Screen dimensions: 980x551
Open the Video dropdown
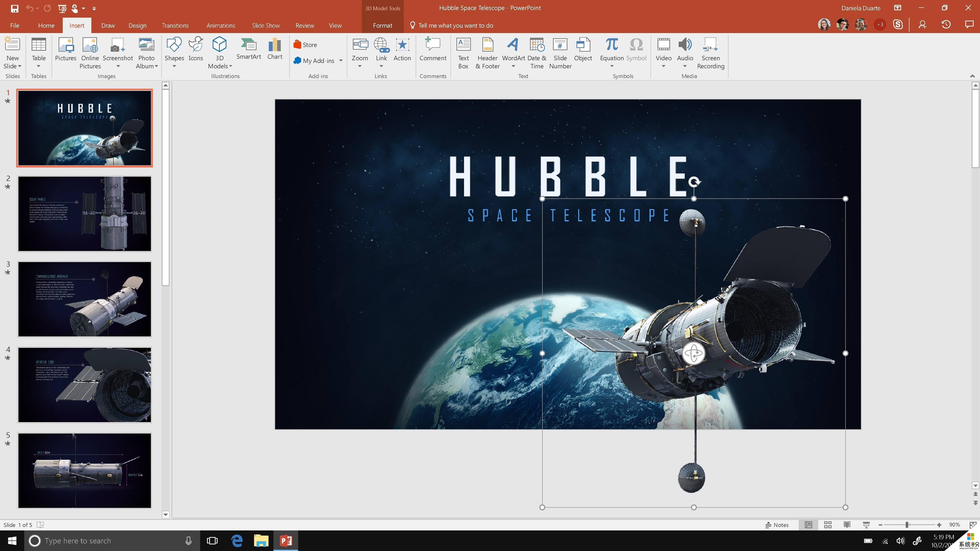pos(663,66)
